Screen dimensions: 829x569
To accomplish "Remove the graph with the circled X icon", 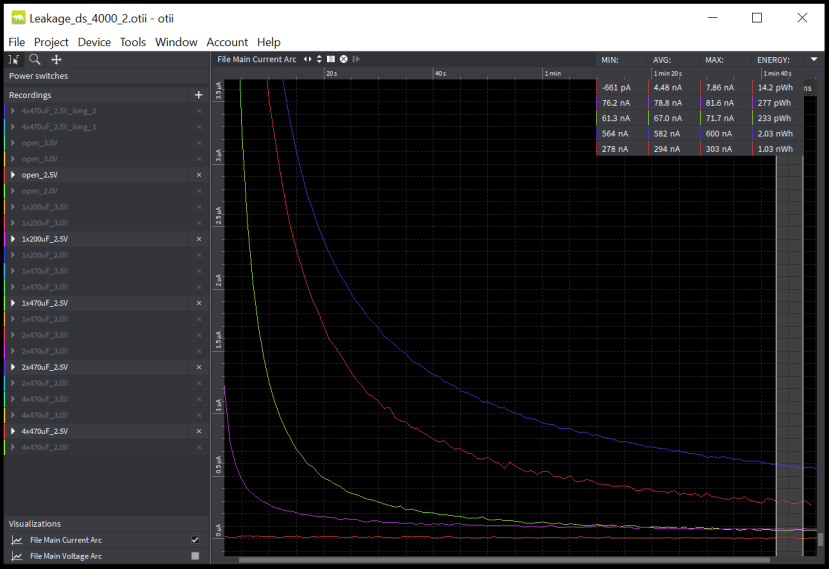I will 344,59.
